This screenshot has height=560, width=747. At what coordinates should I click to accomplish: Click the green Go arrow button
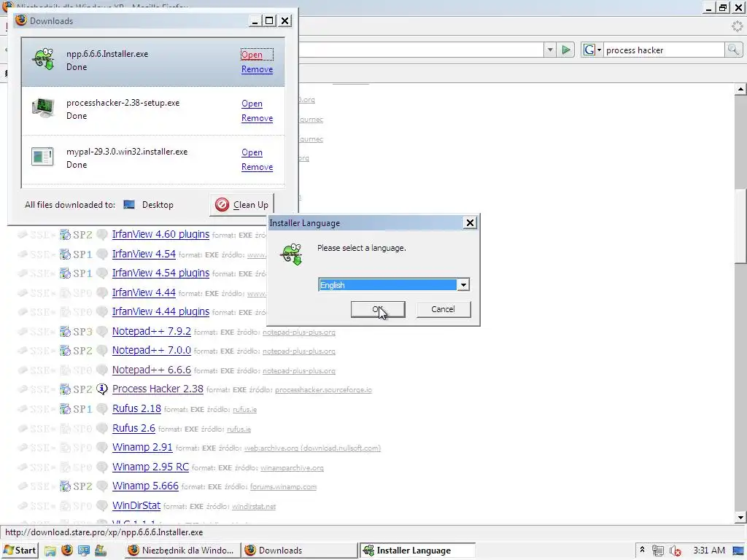click(565, 50)
